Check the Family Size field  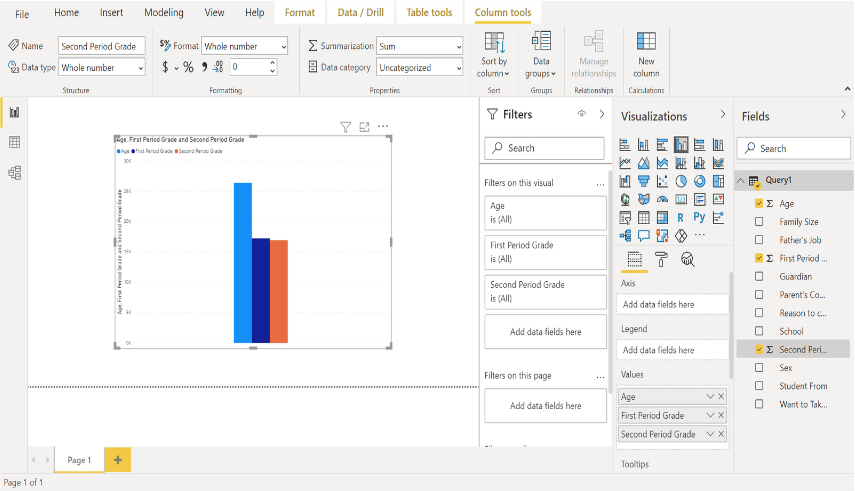pos(759,222)
